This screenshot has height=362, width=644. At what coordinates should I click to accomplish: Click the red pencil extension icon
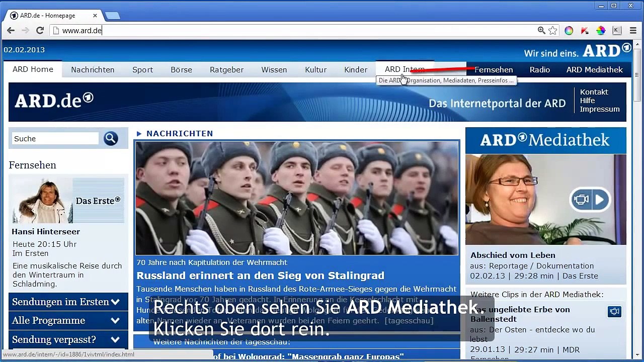tap(585, 31)
